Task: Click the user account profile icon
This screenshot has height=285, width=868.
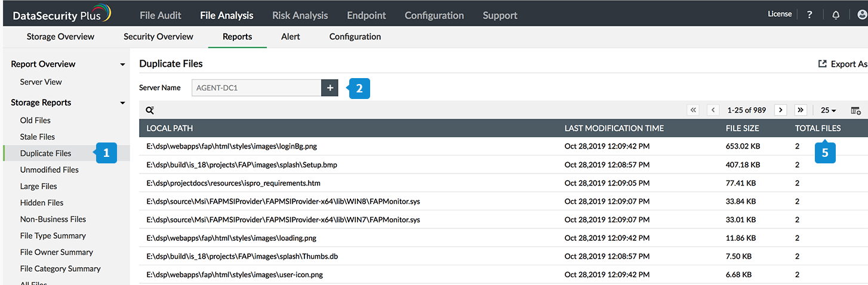Action: pyautogui.click(x=861, y=15)
